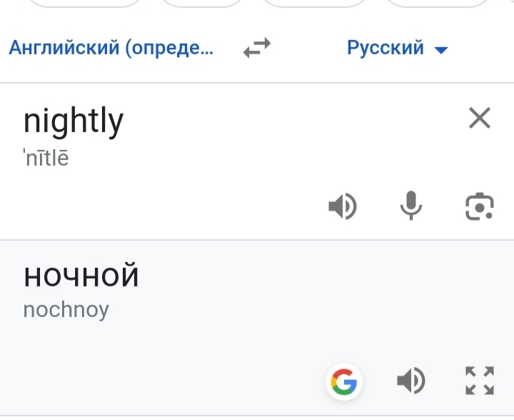Tap the transliteration "nochnoy"
This screenshot has height=420, width=514.
[x=66, y=310]
